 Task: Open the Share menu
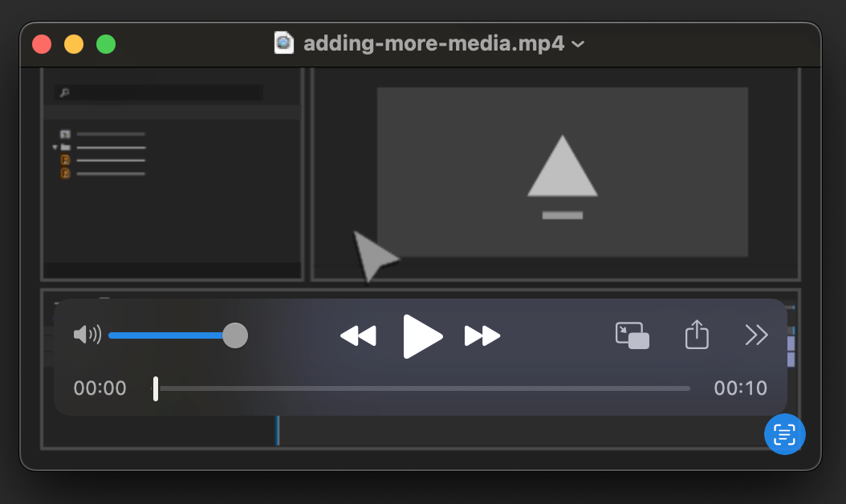697,335
